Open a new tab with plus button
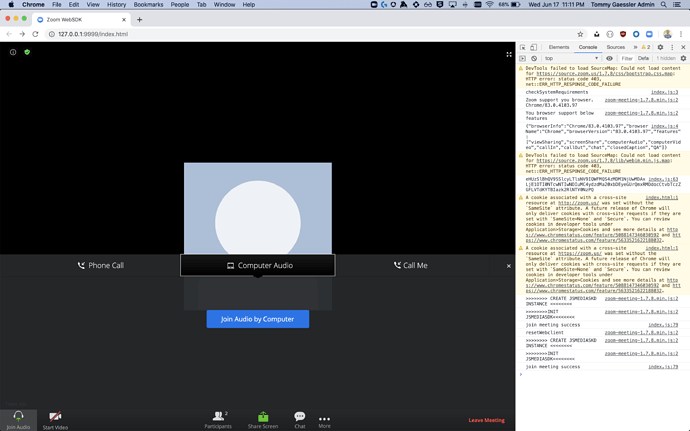 pyautogui.click(x=139, y=19)
